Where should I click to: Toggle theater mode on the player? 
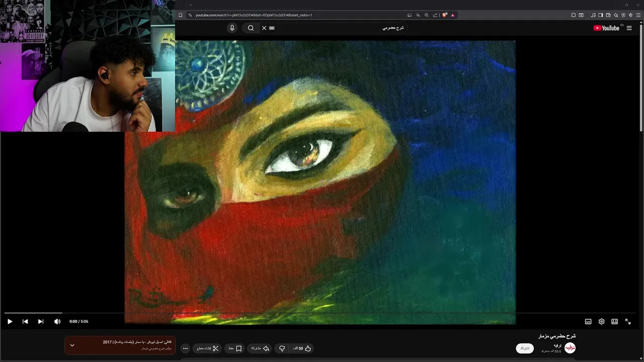point(614,321)
